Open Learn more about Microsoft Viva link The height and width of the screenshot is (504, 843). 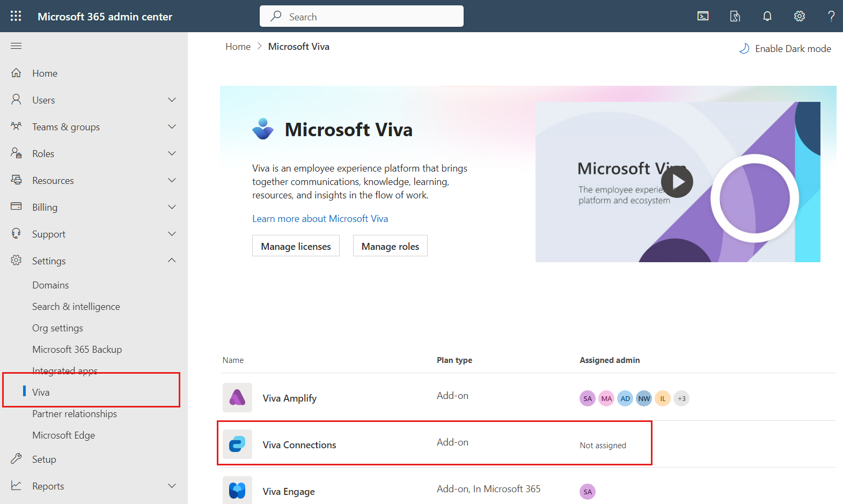coord(320,219)
